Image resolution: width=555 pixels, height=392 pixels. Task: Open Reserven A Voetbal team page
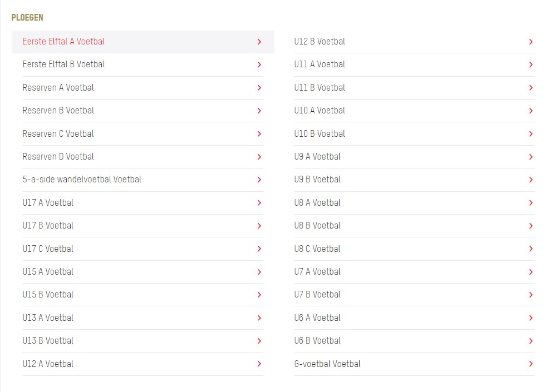pyautogui.click(x=143, y=88)
